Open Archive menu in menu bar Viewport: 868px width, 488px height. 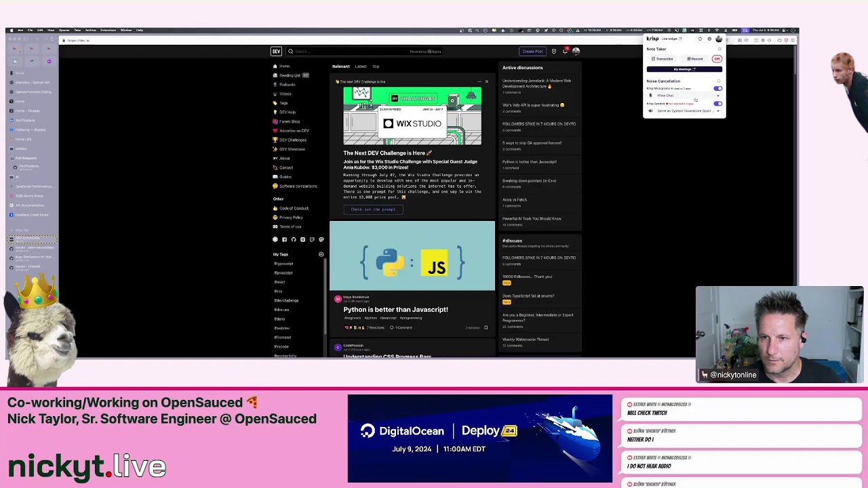click(90, 30)
